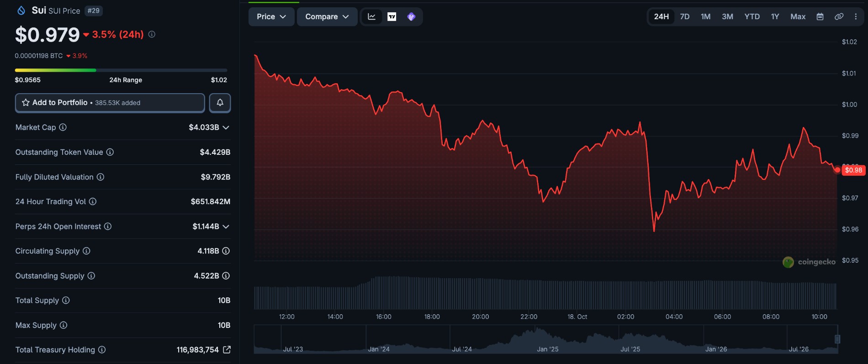The image size is (868, 364).
Task: Copy chart link icon
Action: (x=839, y=16)
